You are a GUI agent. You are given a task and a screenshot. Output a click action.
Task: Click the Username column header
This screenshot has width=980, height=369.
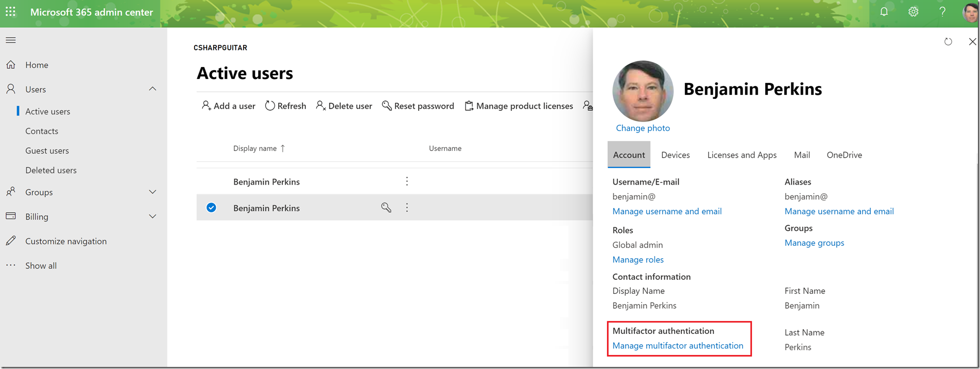(445, 148)
